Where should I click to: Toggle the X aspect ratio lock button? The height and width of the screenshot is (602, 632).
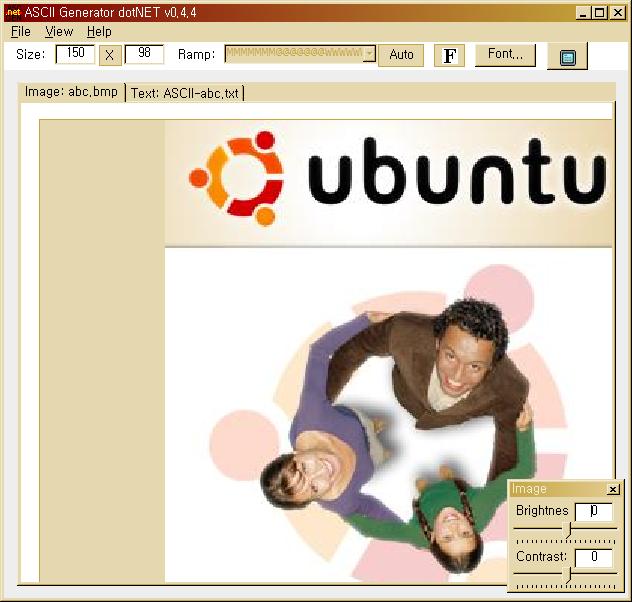pyautogui.click(x=110, y=55)
